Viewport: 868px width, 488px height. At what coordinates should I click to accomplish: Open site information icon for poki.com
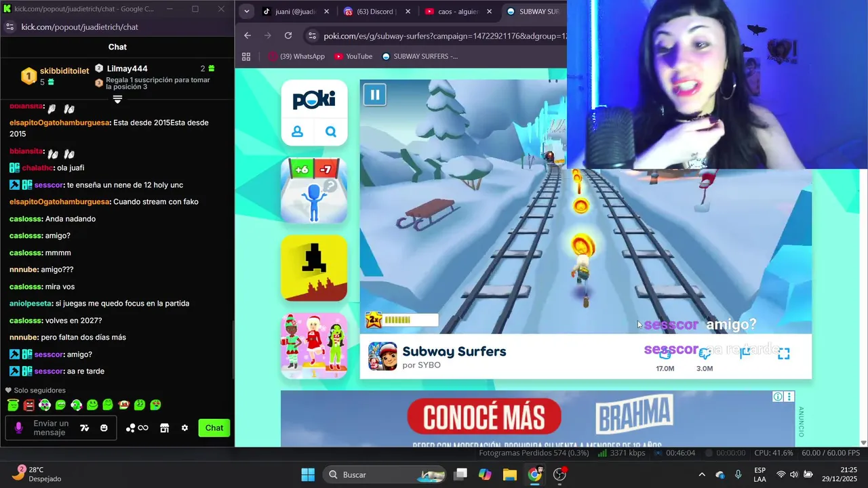(x=311, y=36)
